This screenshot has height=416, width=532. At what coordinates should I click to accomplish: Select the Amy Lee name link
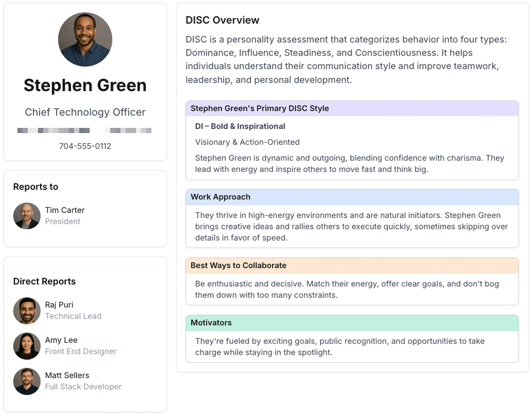(61, 340)
